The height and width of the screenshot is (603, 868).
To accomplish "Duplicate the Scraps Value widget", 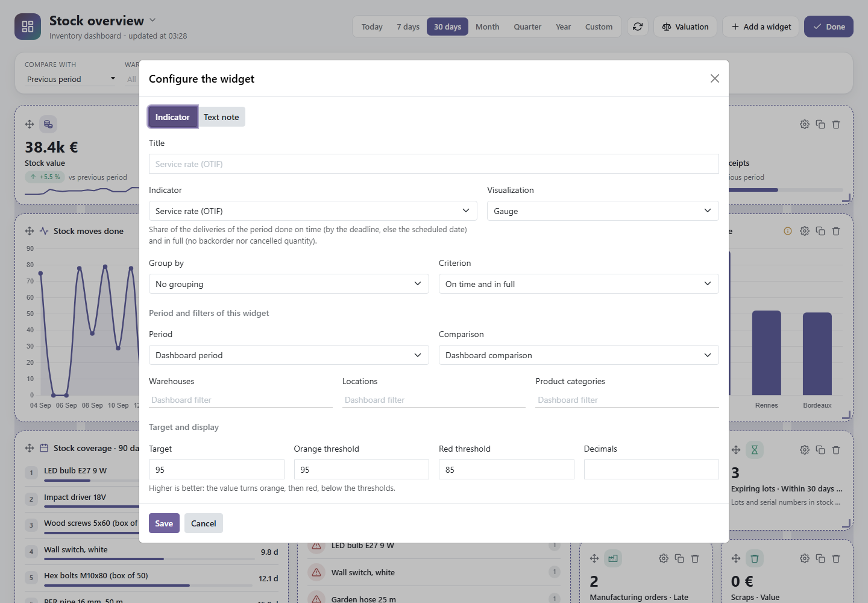I will tap(820, 558).
